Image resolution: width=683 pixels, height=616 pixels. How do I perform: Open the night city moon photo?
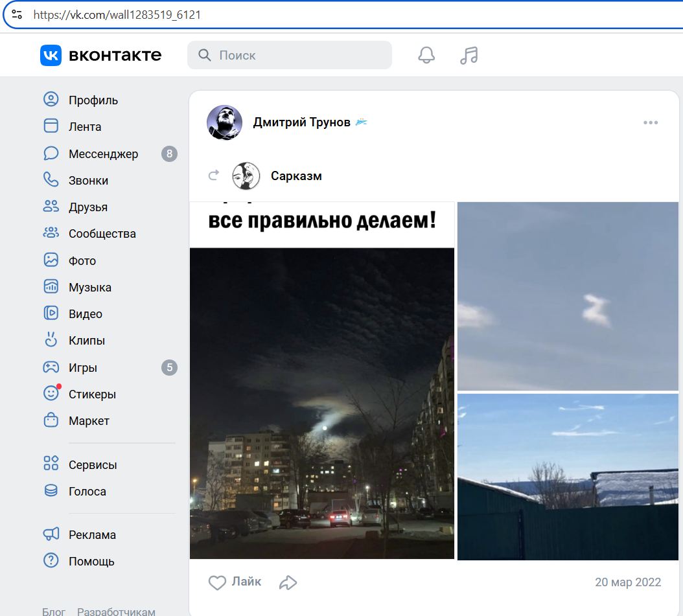(x=322, y=402)
